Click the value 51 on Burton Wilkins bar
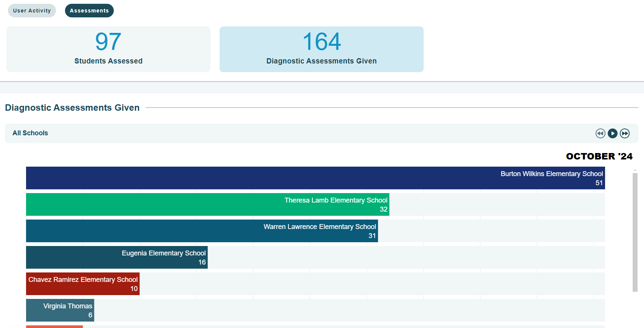This screenshot has height=328, width=644. [599, 183]
